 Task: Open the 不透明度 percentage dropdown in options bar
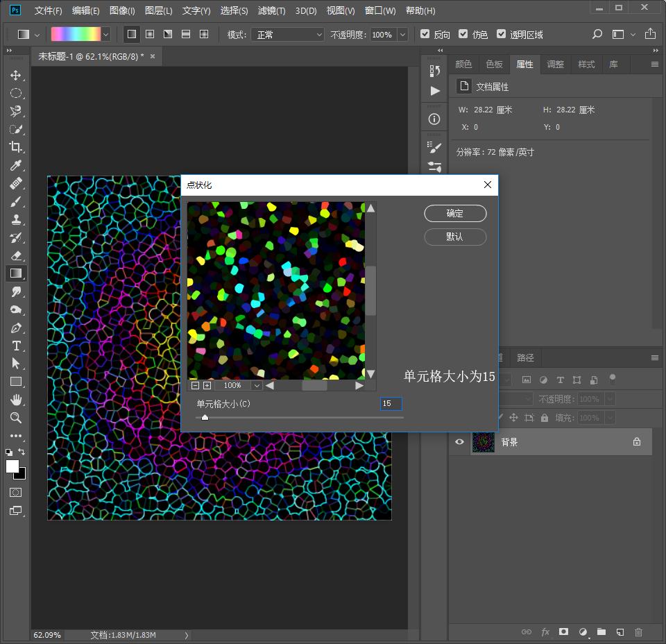[x=401, y=34]
